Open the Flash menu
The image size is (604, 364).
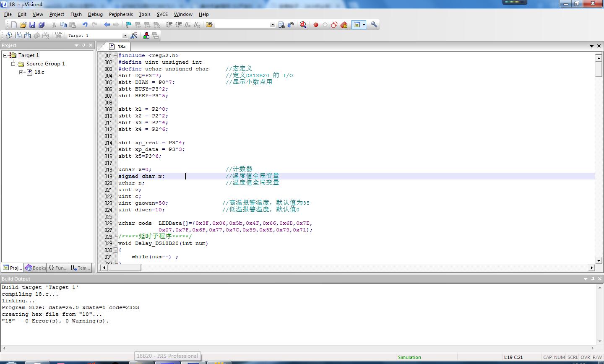click(76, 14)
